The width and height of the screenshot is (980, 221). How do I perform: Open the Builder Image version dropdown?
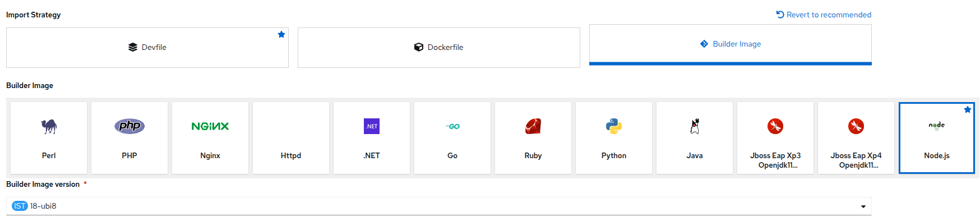[439, 206]
